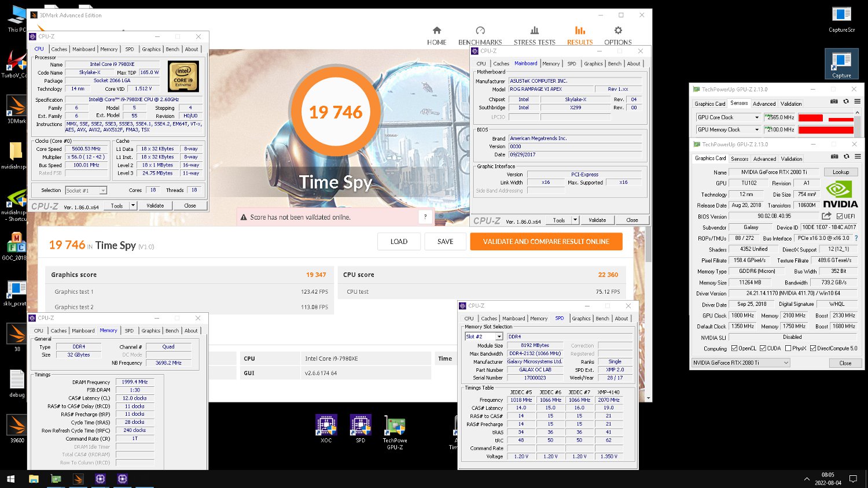Image resolution: width=868 pixels, height=488 pixels.
Task: Click Close button in CPU-Z Mainboard window
Action: click(632, 220)
